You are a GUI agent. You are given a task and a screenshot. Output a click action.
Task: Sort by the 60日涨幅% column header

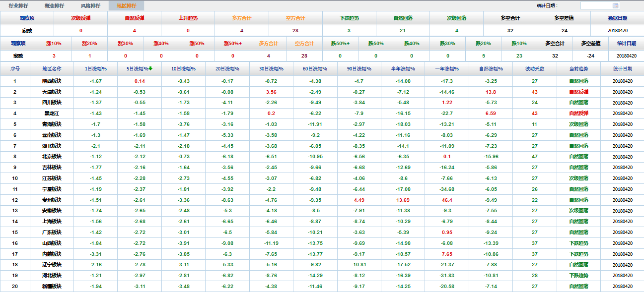[315, 68]
